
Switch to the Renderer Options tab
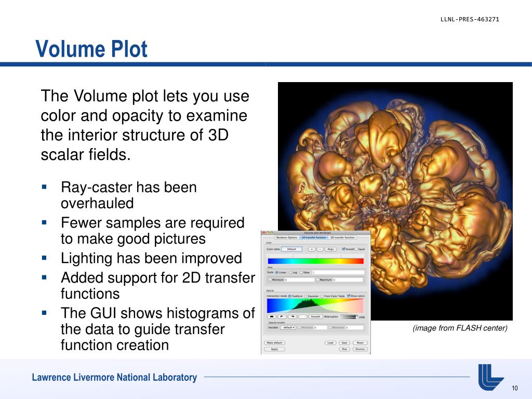[x=287, y=237]
